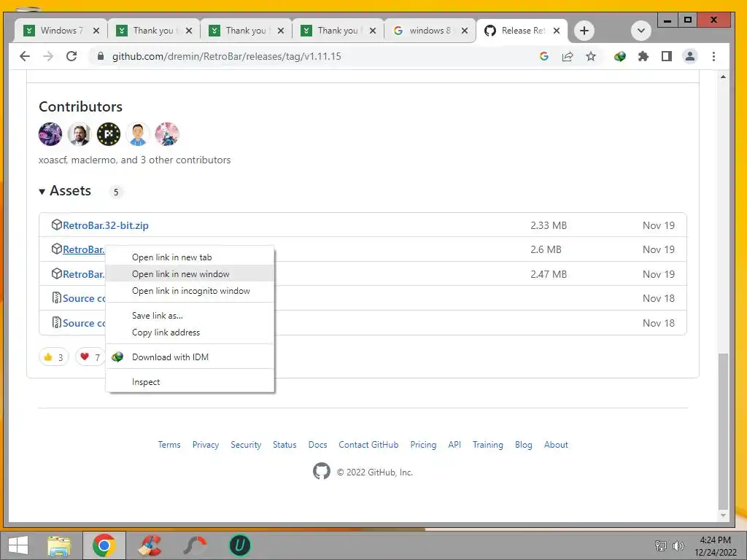Open the network tray icon
The image size is (747, 560).
(x=661, y=546)
